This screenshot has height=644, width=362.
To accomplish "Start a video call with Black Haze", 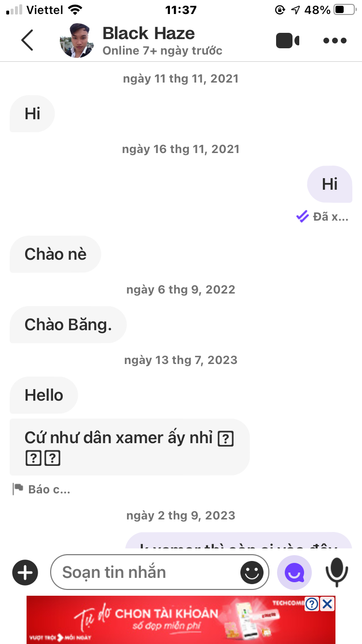I will [x=288, y=41].
